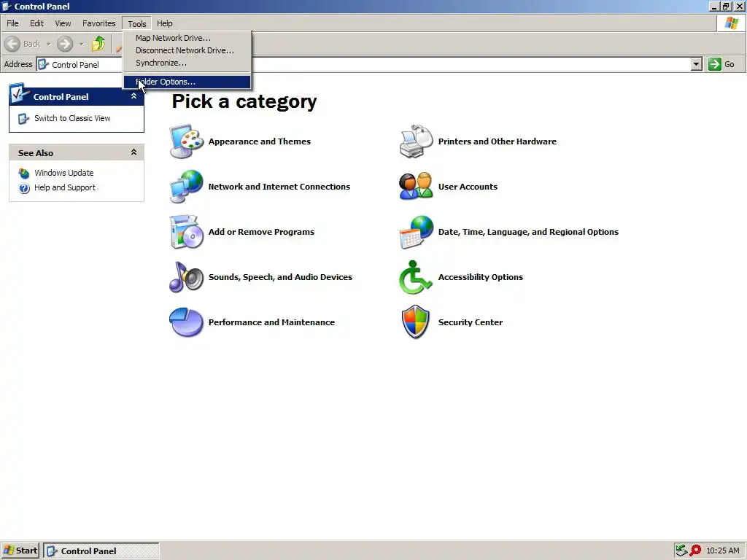Open the File menu
747x560 pixels.
(12, 23)
